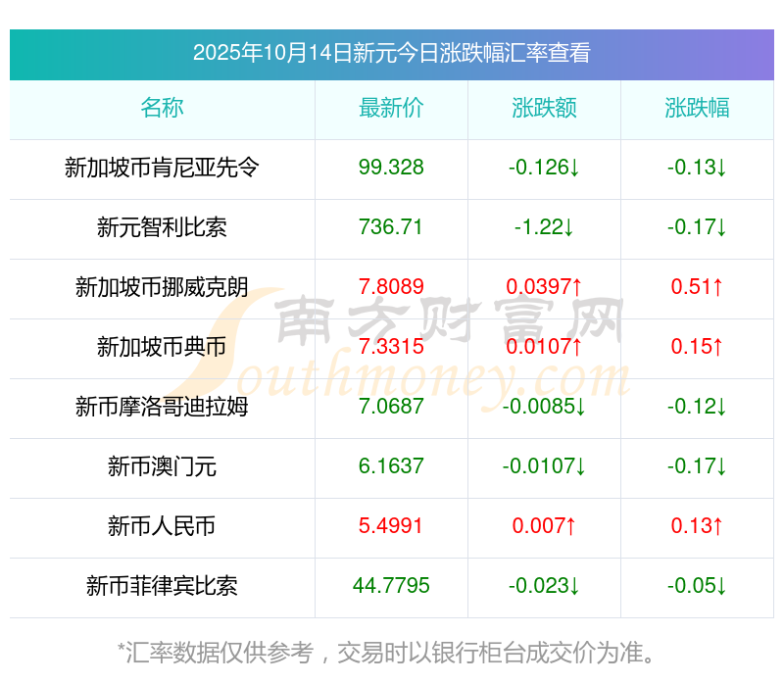Screen dimensions: 784x683
Task: Click -0.17↓ in the 澳门元 row
Action: [697, 466]
